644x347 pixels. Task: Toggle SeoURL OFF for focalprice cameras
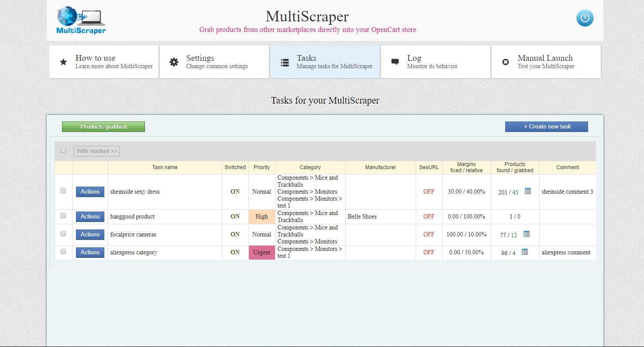coord(429,234)
